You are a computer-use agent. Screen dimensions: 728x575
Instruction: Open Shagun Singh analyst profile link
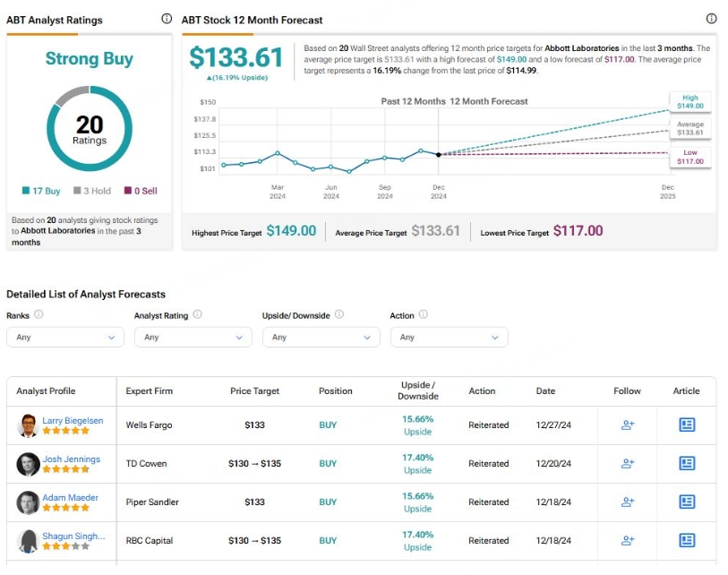pyautogui.click(x=73, y=536)
